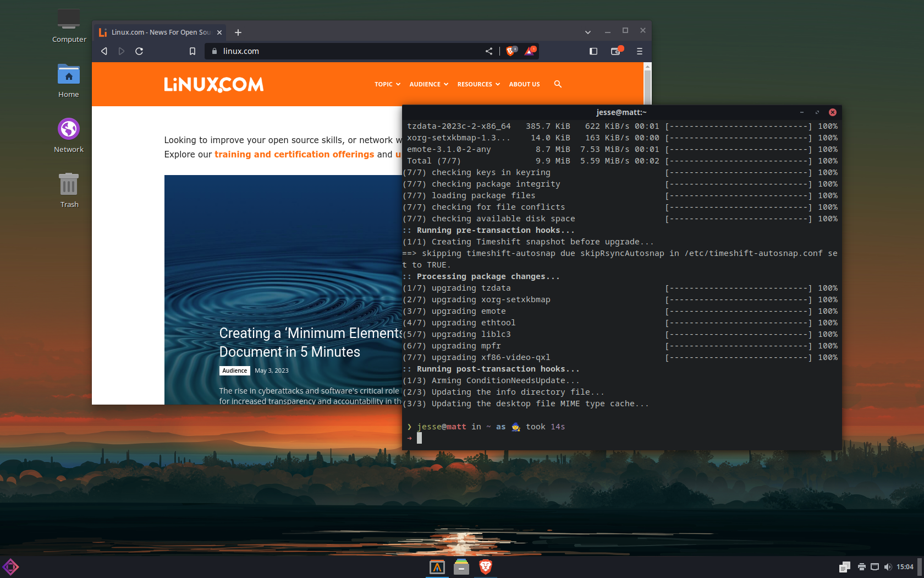Switch to the terminal in the taskbar

tap(437, 567)
